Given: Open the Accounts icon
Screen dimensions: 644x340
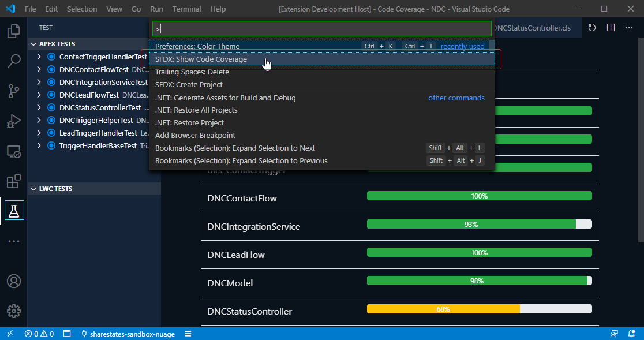Looking at the screenshot, I should (13, 281).
